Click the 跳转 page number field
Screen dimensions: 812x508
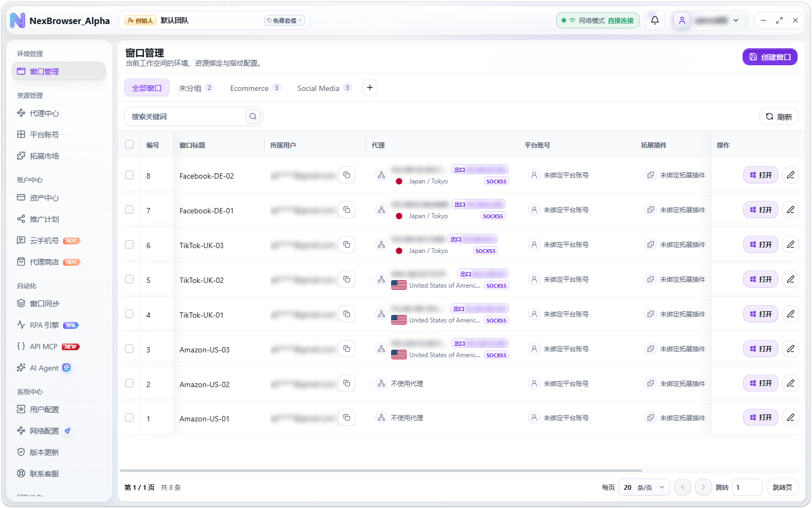747,487
